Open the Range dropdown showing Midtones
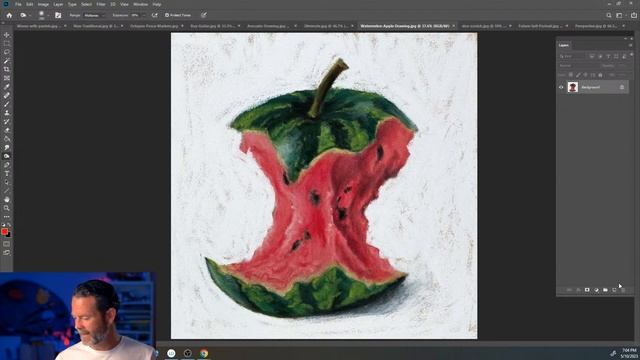This screenshot has width=640, height=360. point(94,15)
